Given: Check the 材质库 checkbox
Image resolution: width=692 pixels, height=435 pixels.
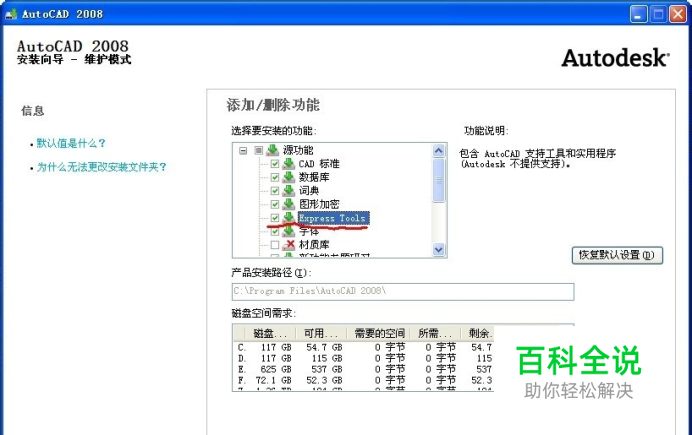Looking at the screenshot, I should (275, 244).
